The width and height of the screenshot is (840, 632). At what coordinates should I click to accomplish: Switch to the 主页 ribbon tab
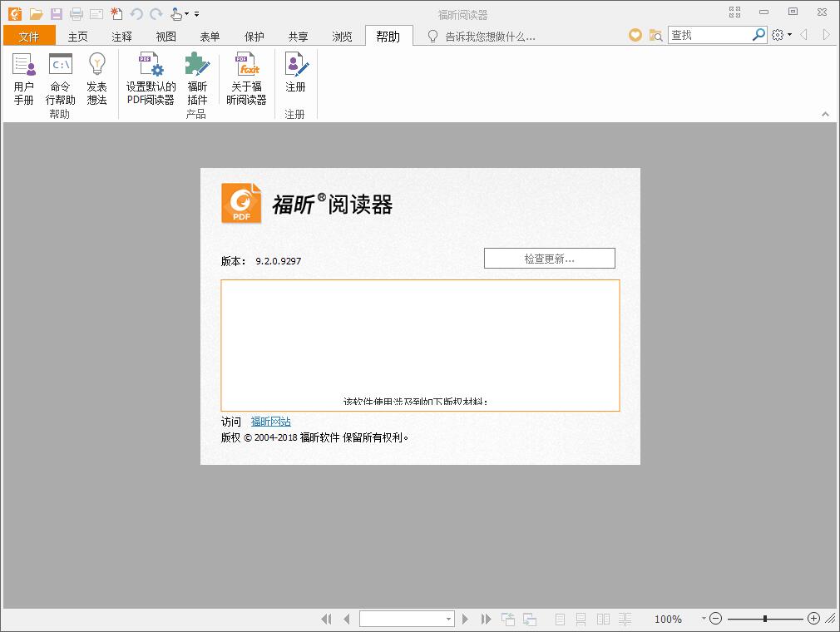click(x=79, y=36)
